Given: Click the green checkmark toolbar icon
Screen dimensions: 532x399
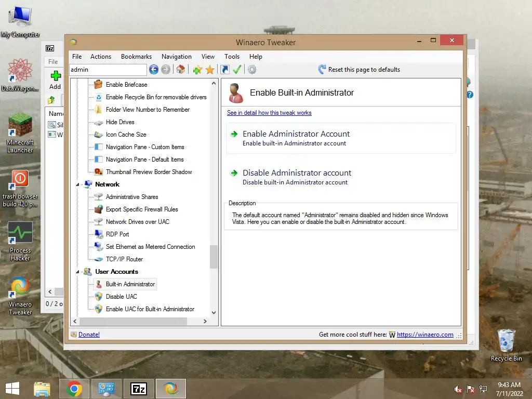Looking at the screenshot, I should [x=237, y=70].
